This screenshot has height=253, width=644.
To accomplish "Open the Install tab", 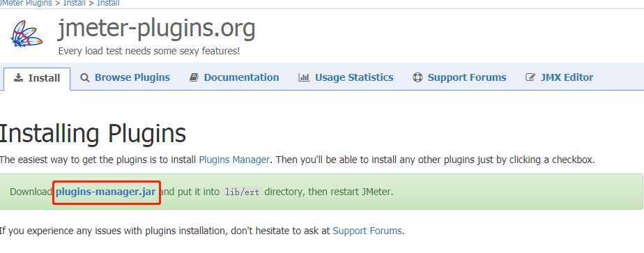I will pyautogui.click(x=37, y=79).
